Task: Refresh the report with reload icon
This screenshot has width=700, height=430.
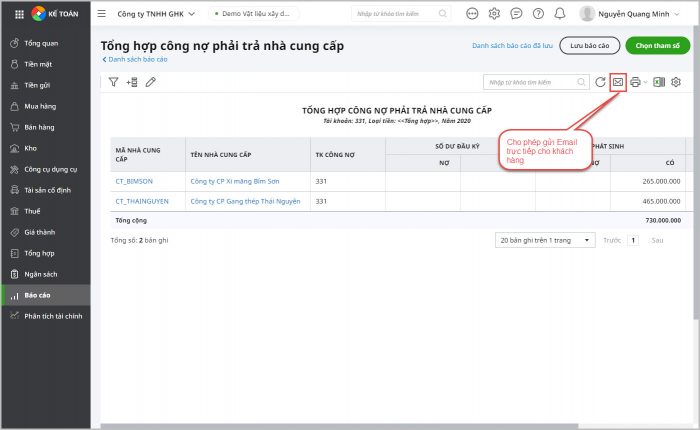Action: point(600,82)
